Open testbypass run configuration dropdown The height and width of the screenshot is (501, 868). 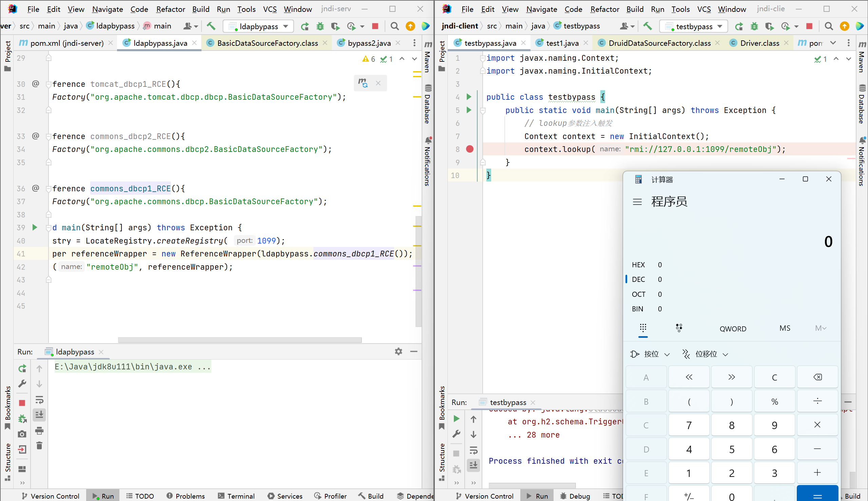694,26
